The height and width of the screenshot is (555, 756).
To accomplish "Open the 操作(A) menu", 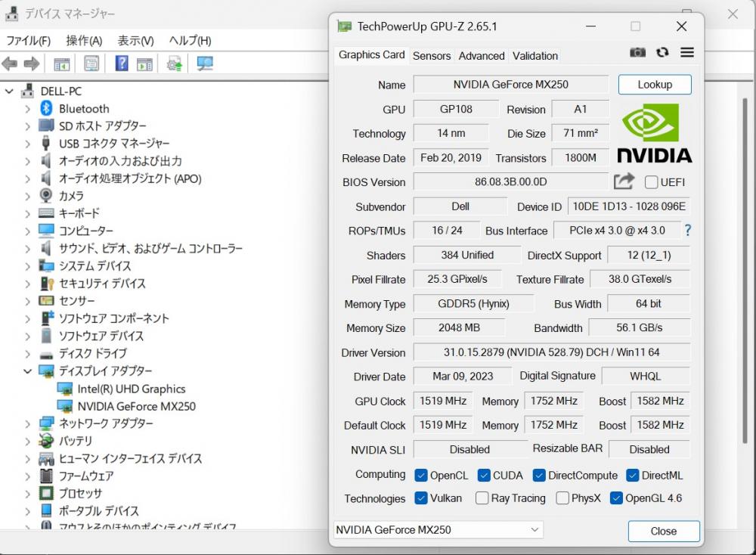I will click(85, 41).
